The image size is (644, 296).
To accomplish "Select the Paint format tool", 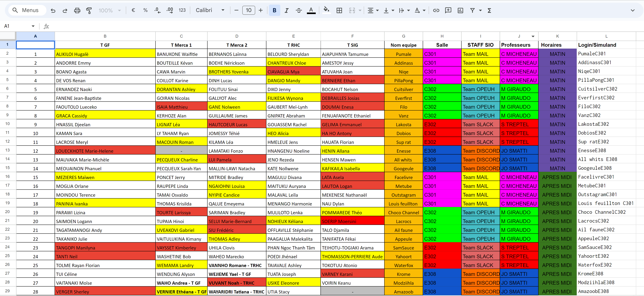I will click(x=89, y=10).
